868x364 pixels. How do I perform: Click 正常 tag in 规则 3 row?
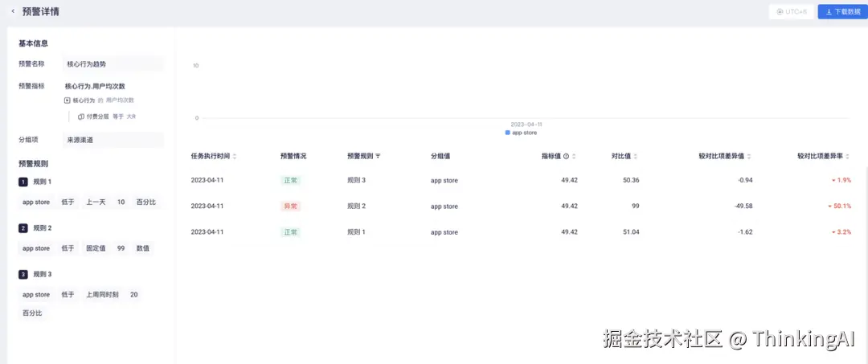point(291,180)
